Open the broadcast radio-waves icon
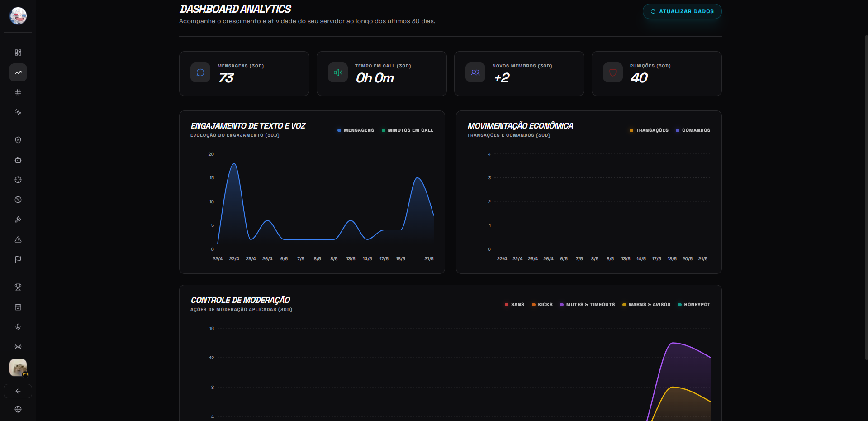868x421 pixels. [18, 347]
